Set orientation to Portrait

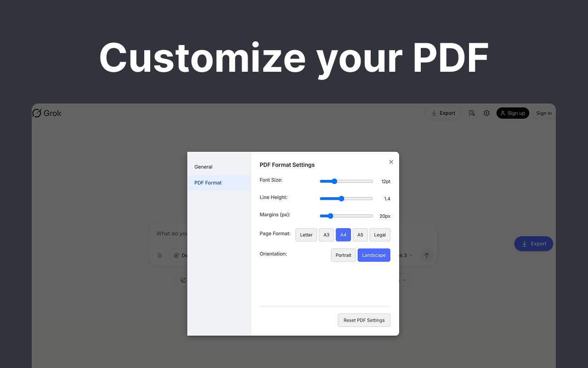[343, 255]
